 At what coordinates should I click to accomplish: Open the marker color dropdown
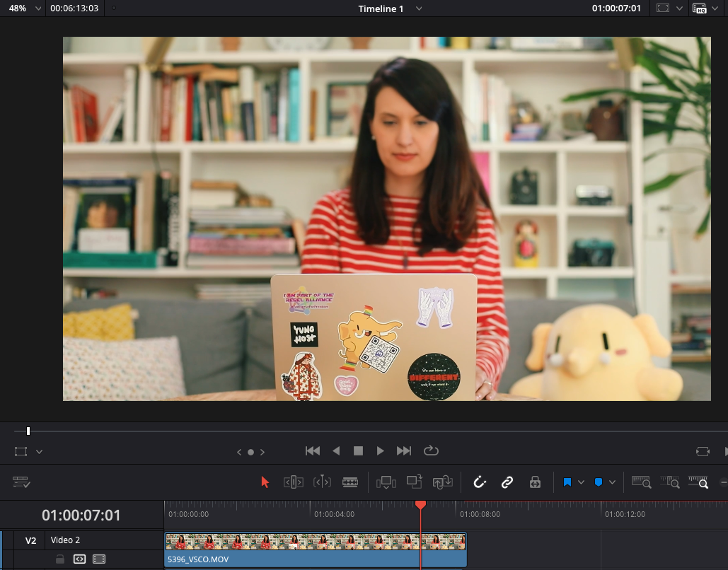(613, 482)
